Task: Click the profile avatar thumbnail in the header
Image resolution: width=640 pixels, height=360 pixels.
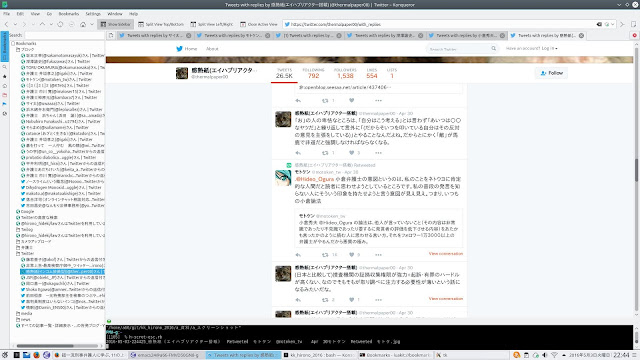Action: coord(182,73)
